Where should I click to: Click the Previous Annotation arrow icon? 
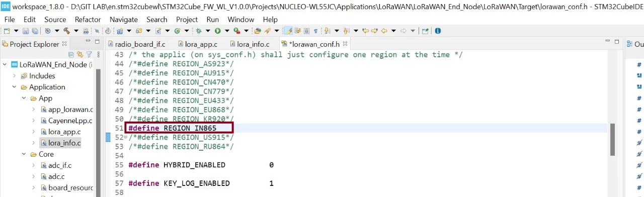point(346,31)
